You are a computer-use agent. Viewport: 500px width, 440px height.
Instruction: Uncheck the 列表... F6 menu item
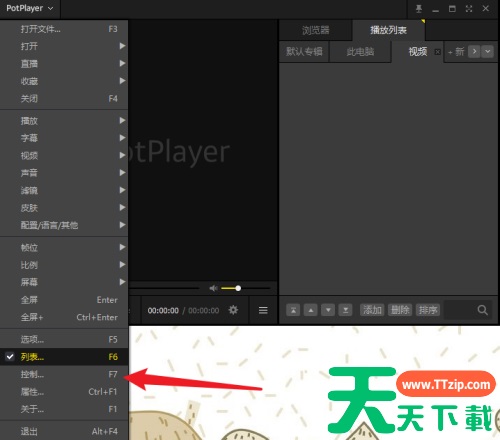(64, 357)
